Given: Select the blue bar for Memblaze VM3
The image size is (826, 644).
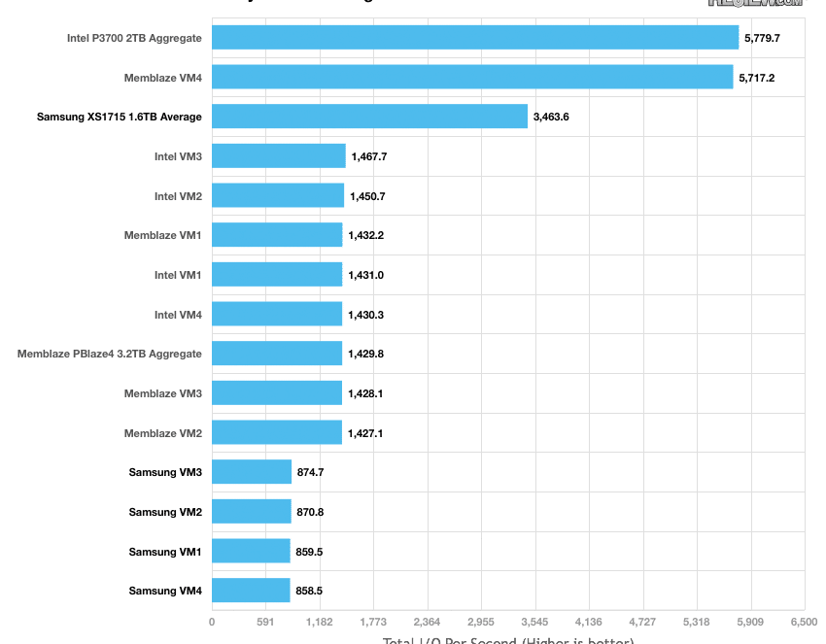Looking at the screenshot, I should 277,392.
